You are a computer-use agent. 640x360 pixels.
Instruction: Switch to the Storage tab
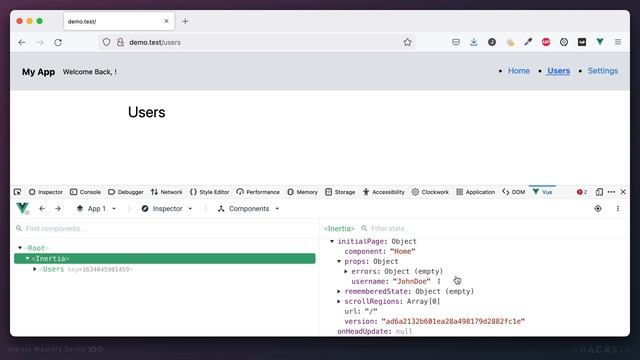tap(340, 192)
